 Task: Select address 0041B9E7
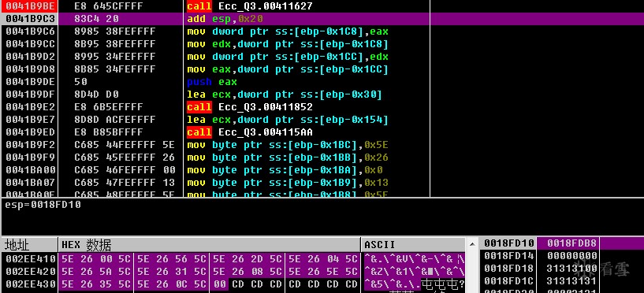(30, 120)
